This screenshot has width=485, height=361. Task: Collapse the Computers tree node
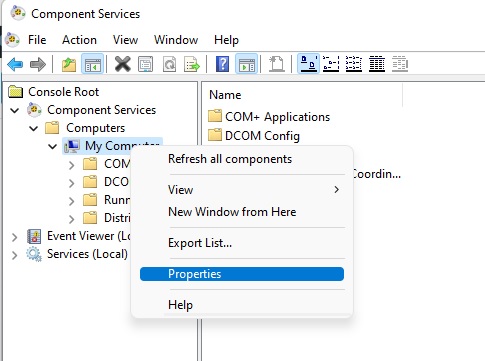[34, 128]
